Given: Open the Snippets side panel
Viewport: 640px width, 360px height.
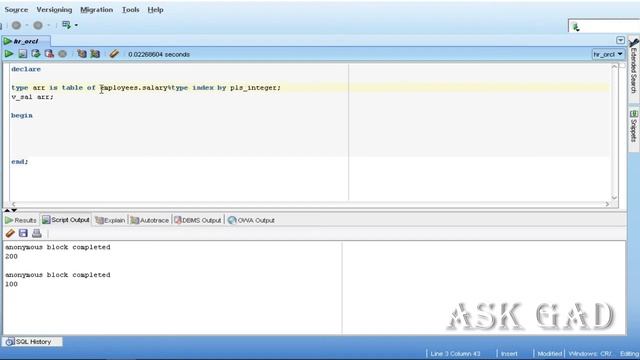Looking at the screenshot, I should (633, 127).
